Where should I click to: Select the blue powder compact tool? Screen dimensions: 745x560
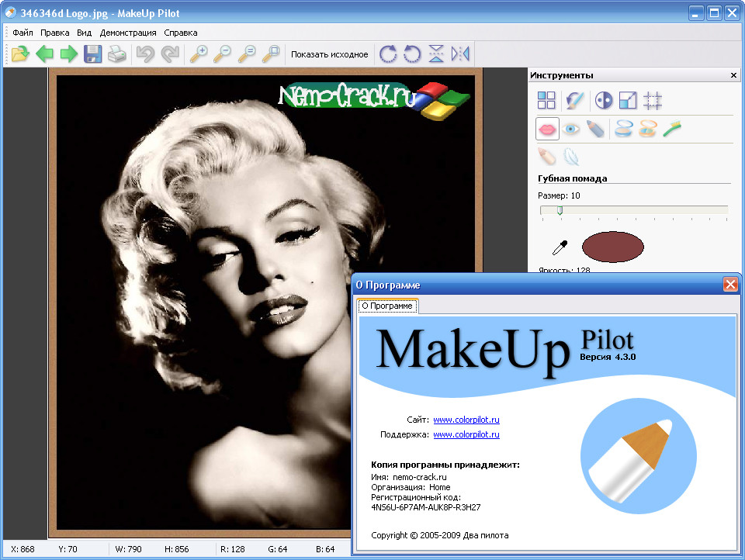point(623,129)
